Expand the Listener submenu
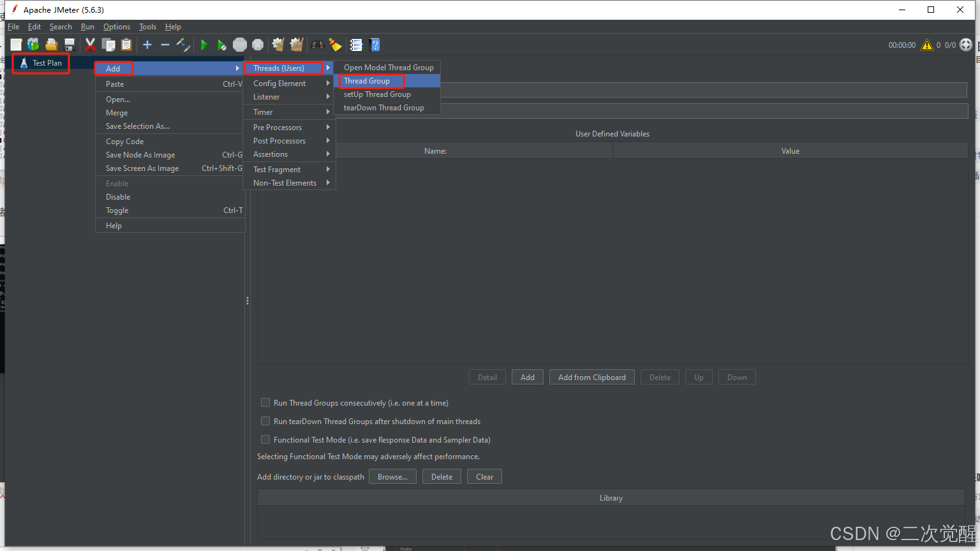This screenshot has width=980, height=551. (289, 97)
